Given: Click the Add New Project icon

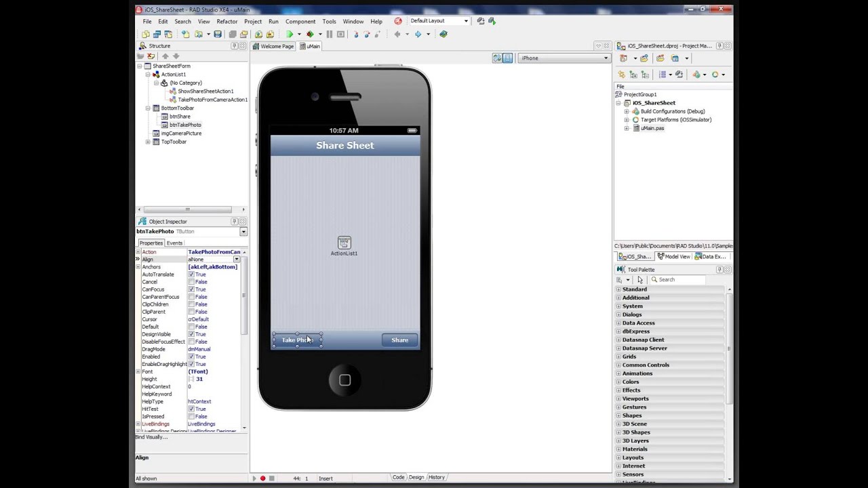Looking at the screenshot, I should [623, 58].
